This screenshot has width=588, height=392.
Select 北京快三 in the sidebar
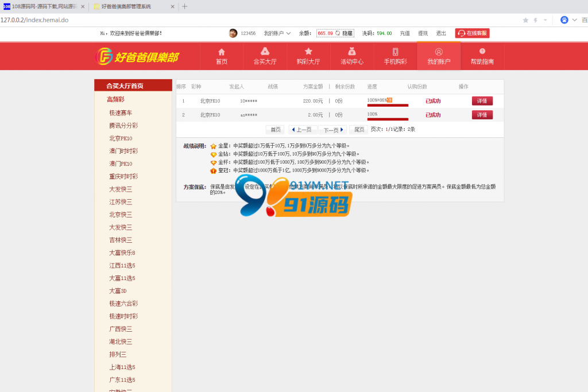121,215
